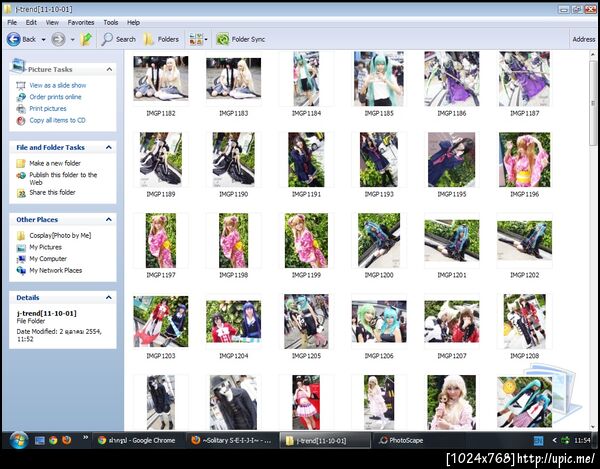The width and height of the screenshot is (600, 469).
Task: Switch to Google Chrome taskbar button
Action: (139, 440)
